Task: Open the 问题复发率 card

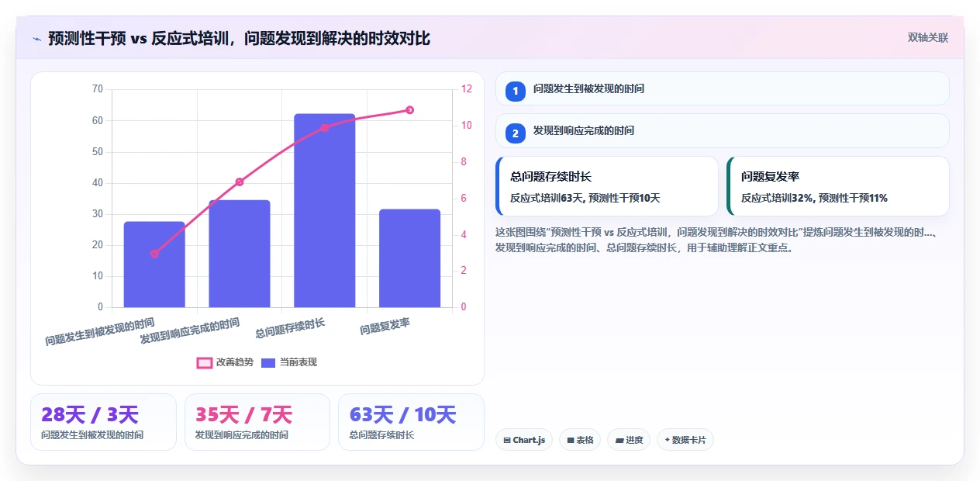Action: pos(838,186)
